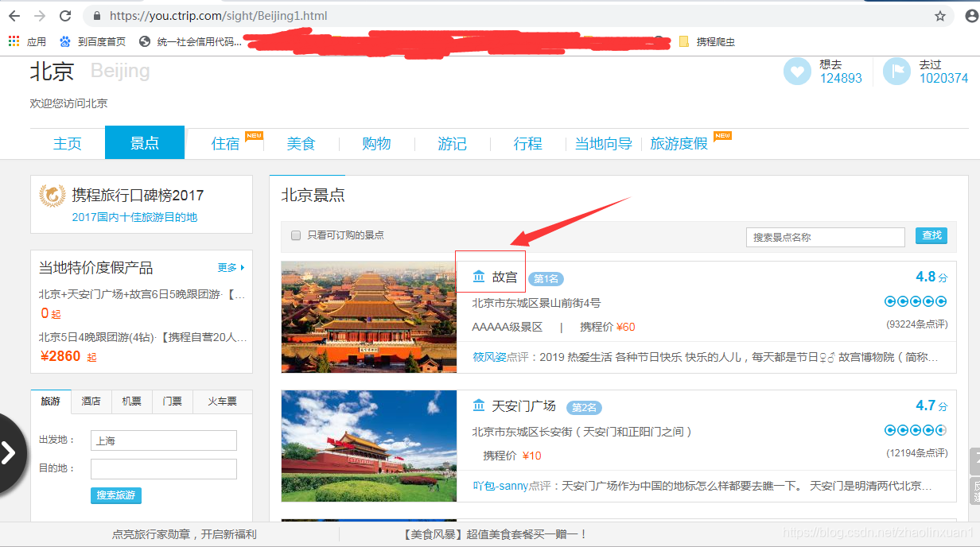Open the 北京+天安门广场+故宫6日5晚 tour link
980x547 pixels.
142,294
